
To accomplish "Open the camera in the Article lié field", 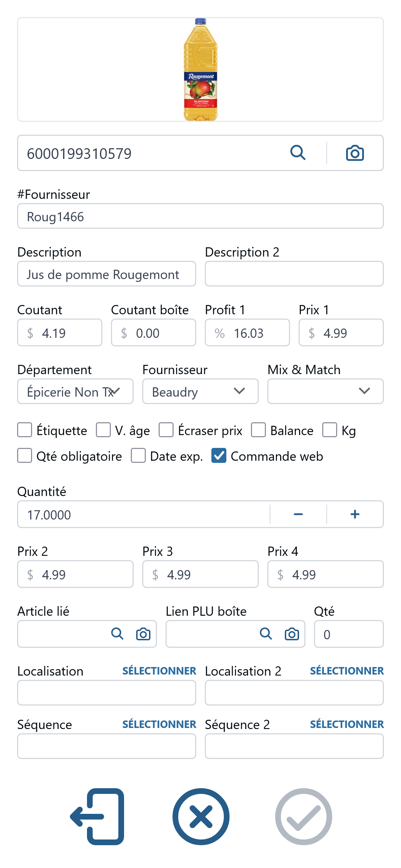I will pyautogui.click(x=143, y=634).
